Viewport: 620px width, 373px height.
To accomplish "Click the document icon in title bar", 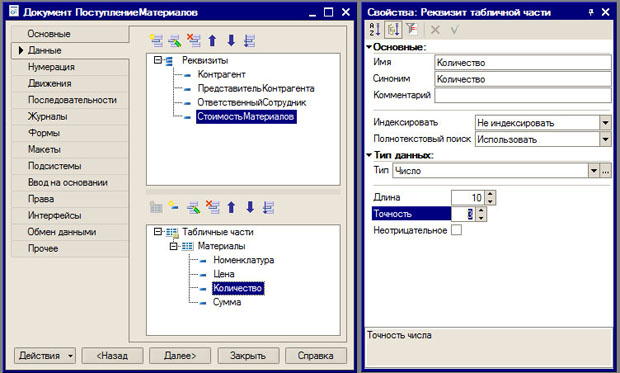I will point(13,11).
